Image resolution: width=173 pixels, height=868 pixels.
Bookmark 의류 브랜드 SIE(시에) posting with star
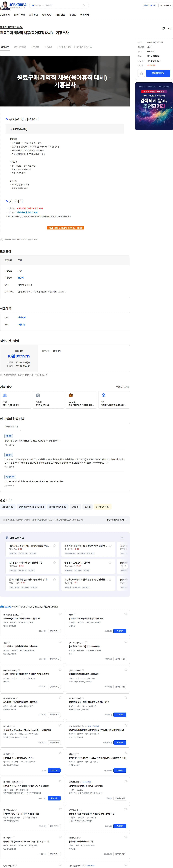coord(54,546)
